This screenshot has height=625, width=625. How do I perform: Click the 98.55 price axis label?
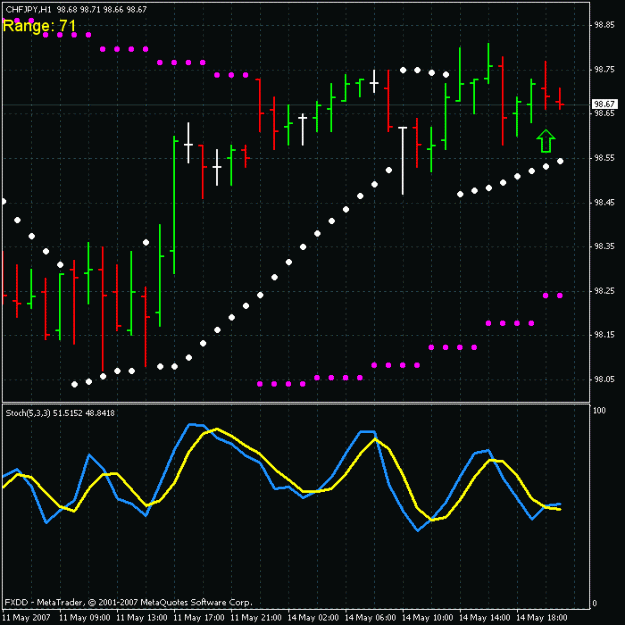tap(604, 158)
